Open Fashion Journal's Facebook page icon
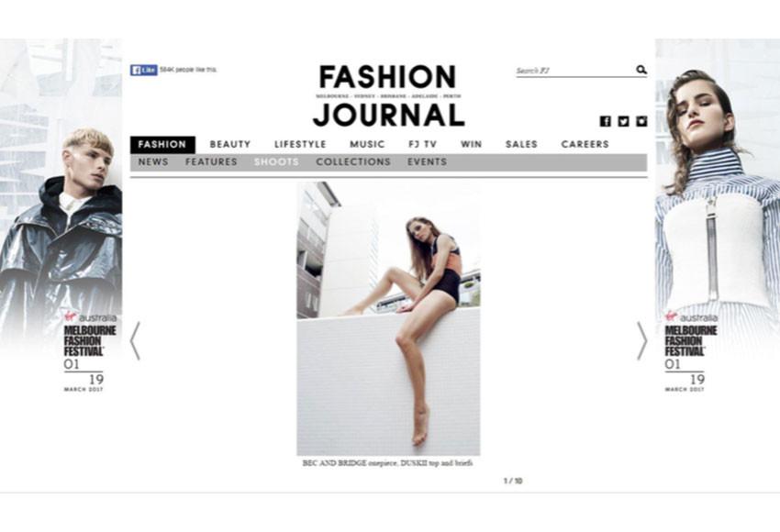The height and width of the screenshot is (532, 780). point(605,121)
